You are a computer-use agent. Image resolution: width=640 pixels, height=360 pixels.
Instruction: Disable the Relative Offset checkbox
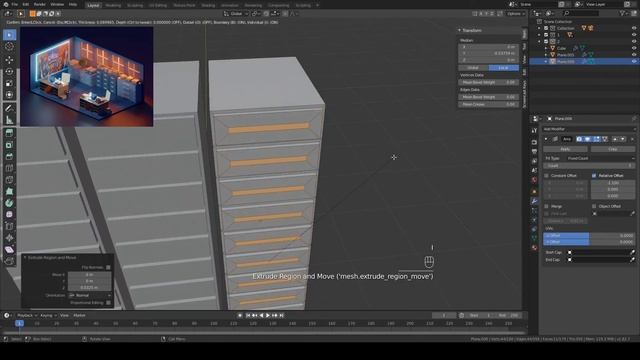click(594, 176)
